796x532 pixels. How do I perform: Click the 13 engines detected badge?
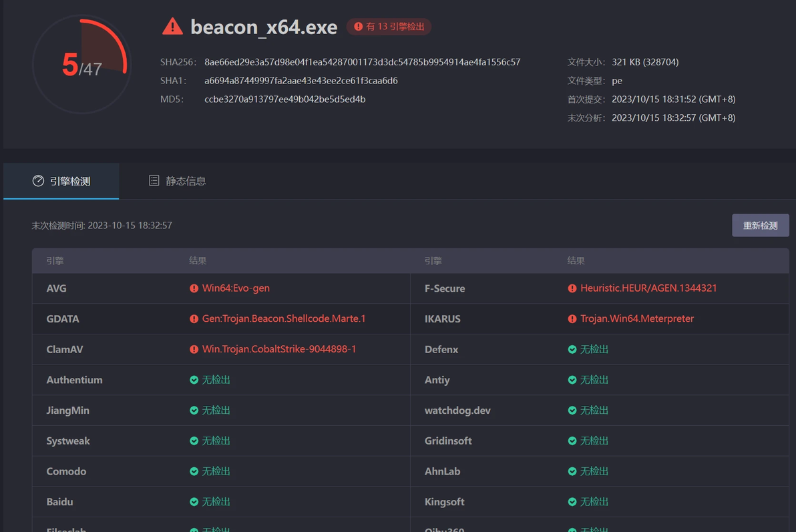[389, 27]
